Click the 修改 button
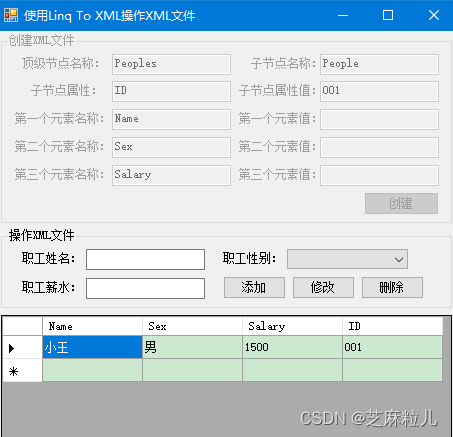 pos(323,287)
